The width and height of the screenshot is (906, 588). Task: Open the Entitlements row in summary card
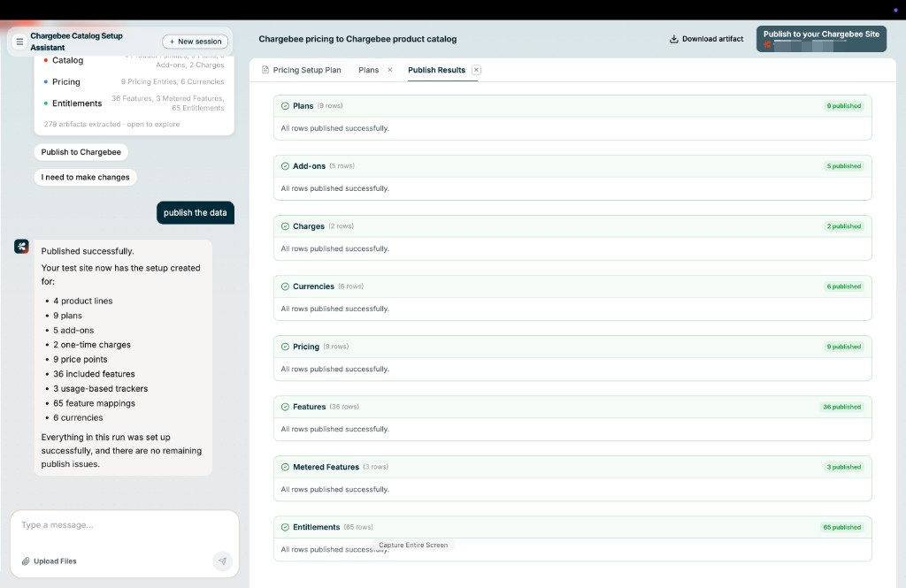coord(134,103)
